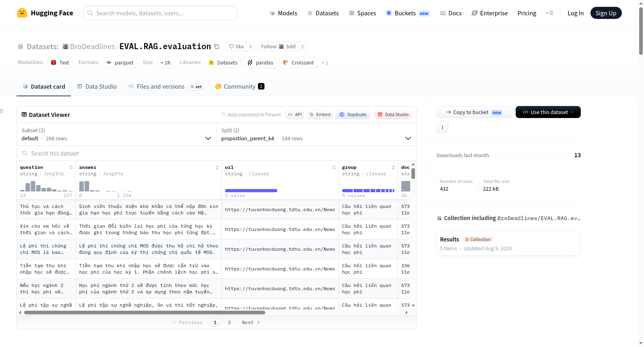Click the page vertical scrollbar
This screenshot has height=347, width=644.
(x=641, y=30)
